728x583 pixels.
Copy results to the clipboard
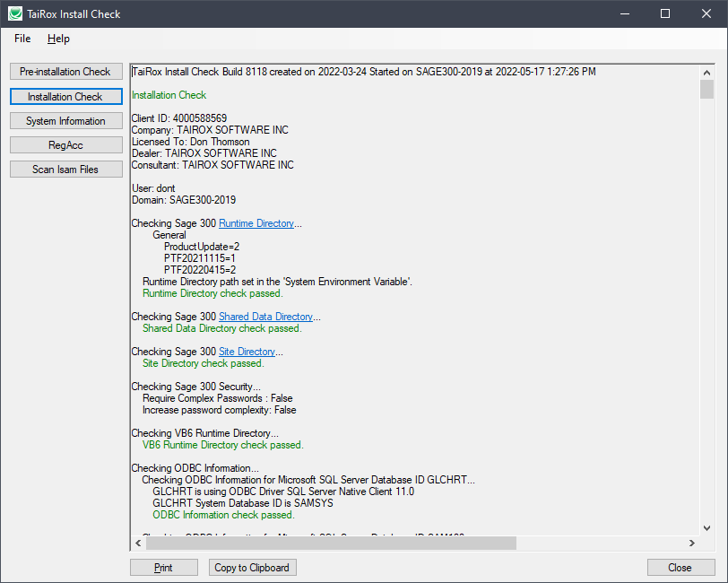tap(252, 568)
